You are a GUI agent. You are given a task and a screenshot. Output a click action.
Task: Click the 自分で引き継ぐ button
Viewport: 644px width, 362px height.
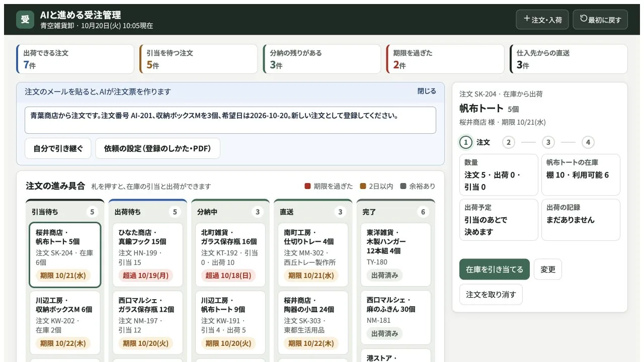click(58, 148)
